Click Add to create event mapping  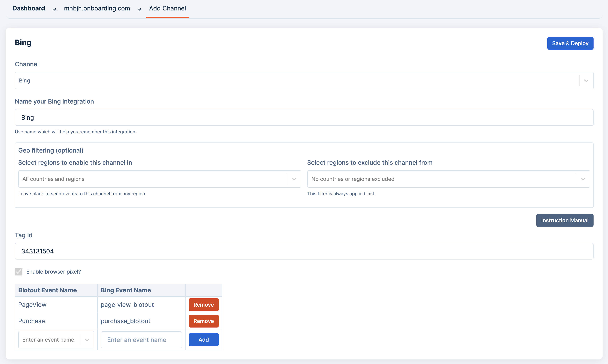[x=203, y=340]
